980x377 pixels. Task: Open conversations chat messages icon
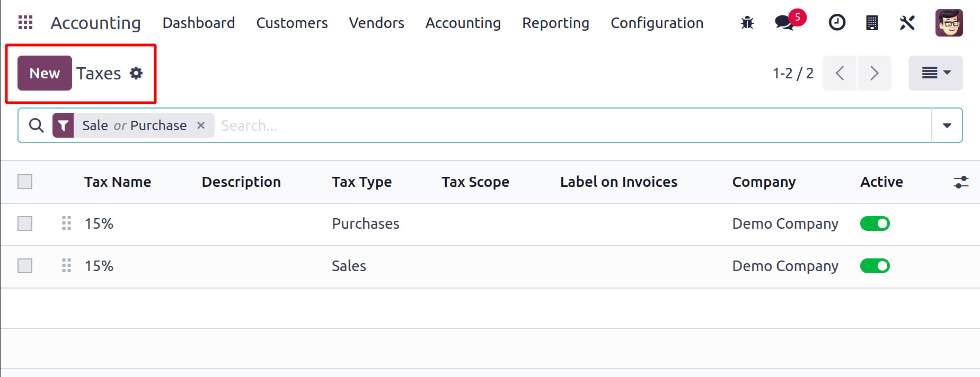pos(784,23)
